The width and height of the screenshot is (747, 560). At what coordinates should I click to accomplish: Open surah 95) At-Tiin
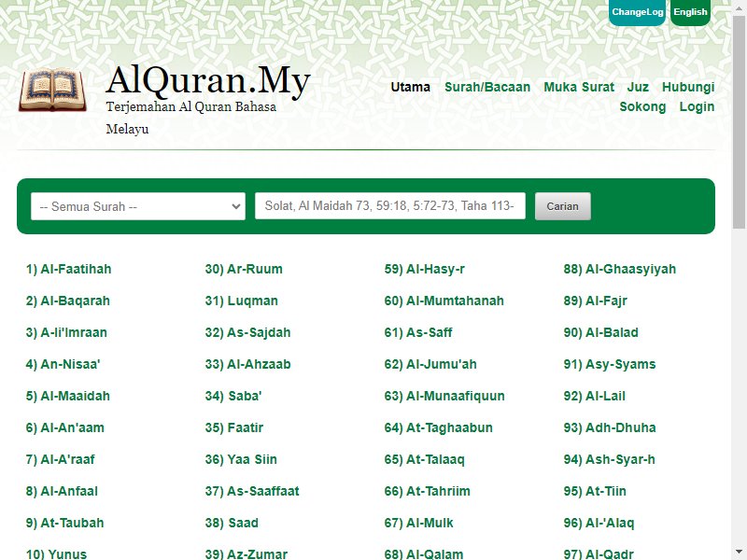click(x=595, y=492)
